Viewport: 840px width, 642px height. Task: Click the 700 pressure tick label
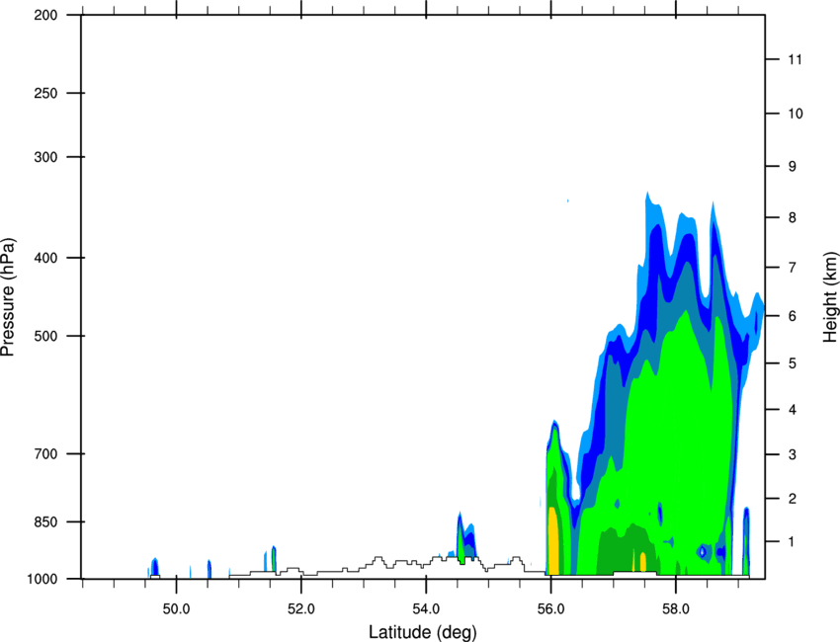(45, 453)
